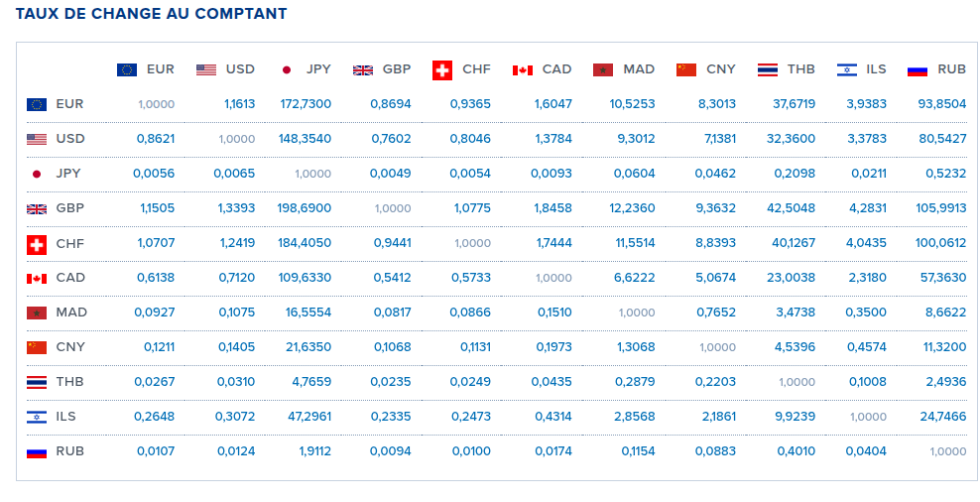The image size is (980, 502).
Task: Click CHF to EUR rate 1,0707
Action: (x=157, y=243)
